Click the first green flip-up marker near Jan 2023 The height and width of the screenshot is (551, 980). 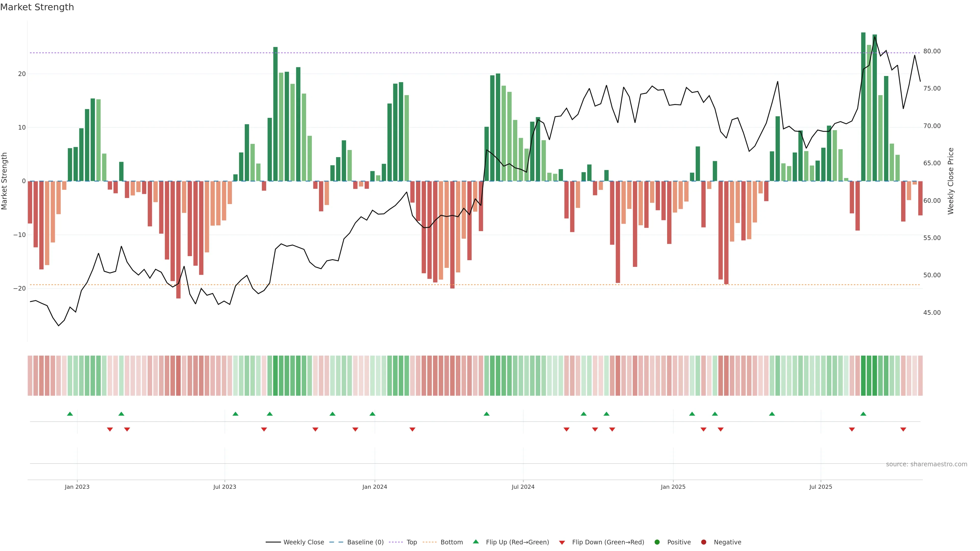70,414
